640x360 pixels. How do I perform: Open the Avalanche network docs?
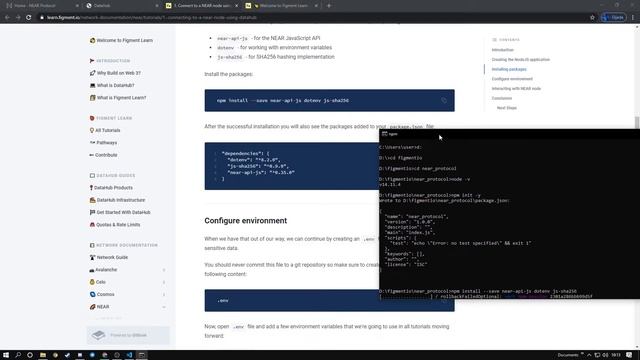103,270
